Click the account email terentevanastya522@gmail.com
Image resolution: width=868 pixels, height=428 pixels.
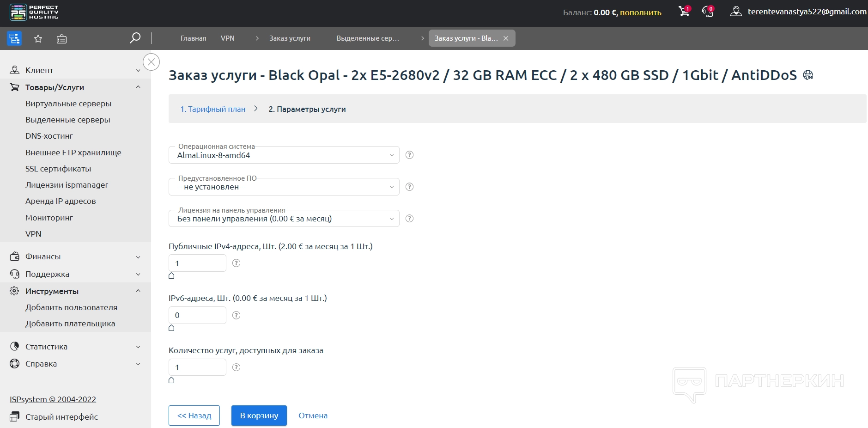pos(807,12)
